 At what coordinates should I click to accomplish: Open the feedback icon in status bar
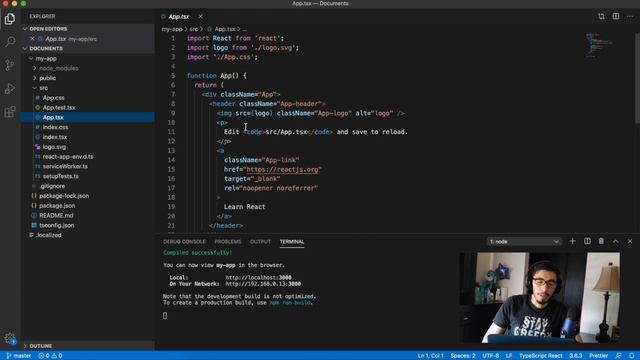tap(618, 356)
